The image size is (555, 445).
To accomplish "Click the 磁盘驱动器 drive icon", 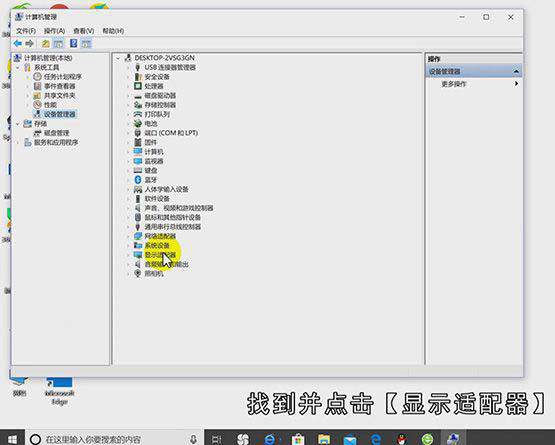I will point(138,96).
